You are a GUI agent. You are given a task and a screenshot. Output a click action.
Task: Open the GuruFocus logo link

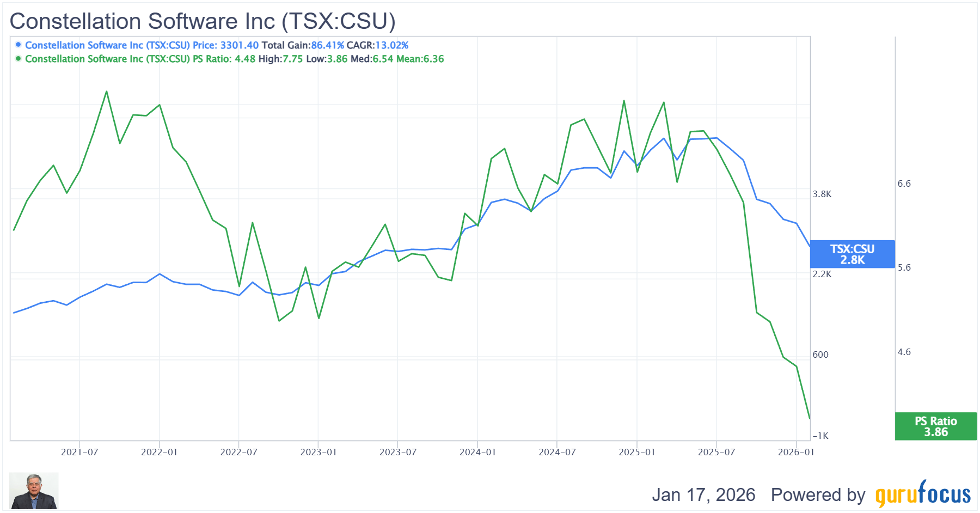(x=923, y=494)
